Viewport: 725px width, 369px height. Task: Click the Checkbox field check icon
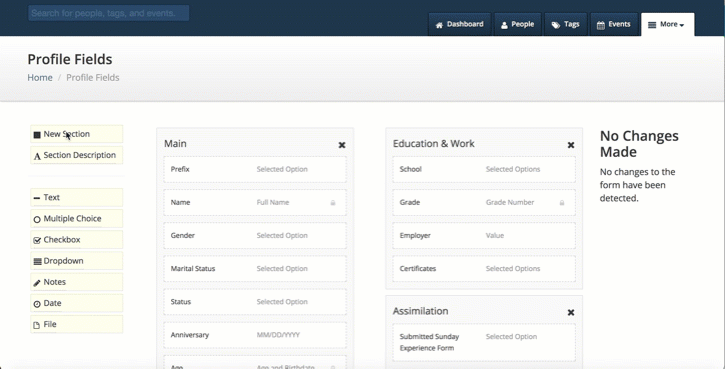pyautogui.click(x=37, y=240)
